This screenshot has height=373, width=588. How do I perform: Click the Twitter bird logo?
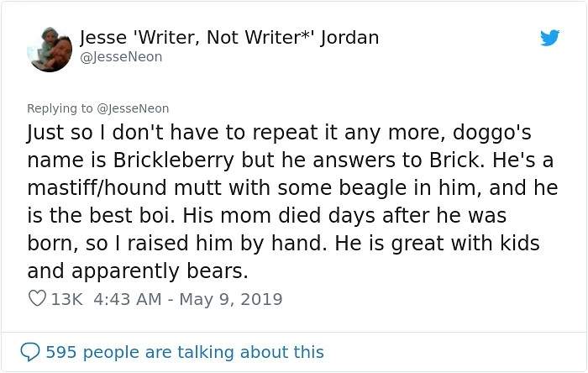[549, 38]
